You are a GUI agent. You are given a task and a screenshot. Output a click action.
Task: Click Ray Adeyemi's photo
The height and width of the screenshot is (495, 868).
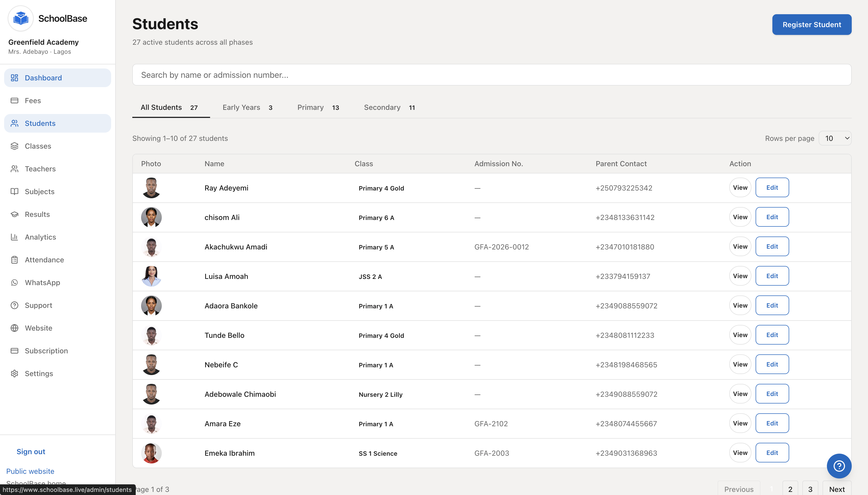pos(151,188)
